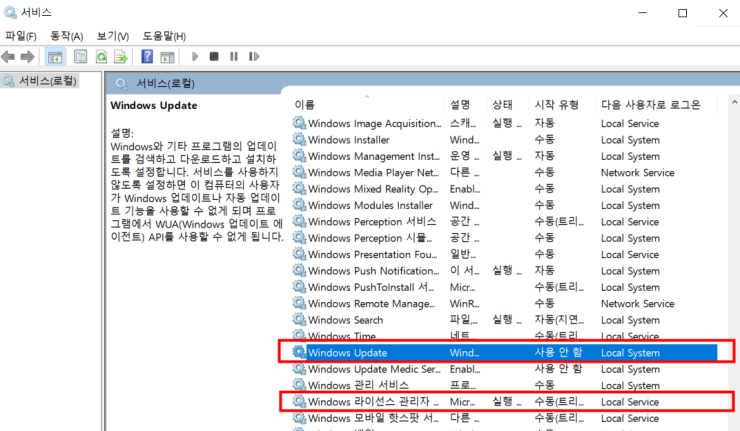
Task: Open the 도움말(H) menu
Action: click(x=164, y=36)
